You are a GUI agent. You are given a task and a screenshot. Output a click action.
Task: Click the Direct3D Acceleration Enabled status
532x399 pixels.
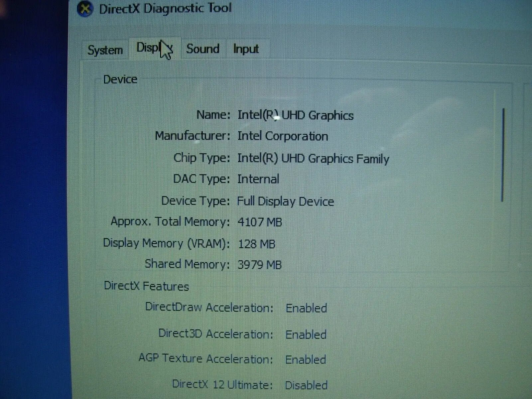(306, 334)
